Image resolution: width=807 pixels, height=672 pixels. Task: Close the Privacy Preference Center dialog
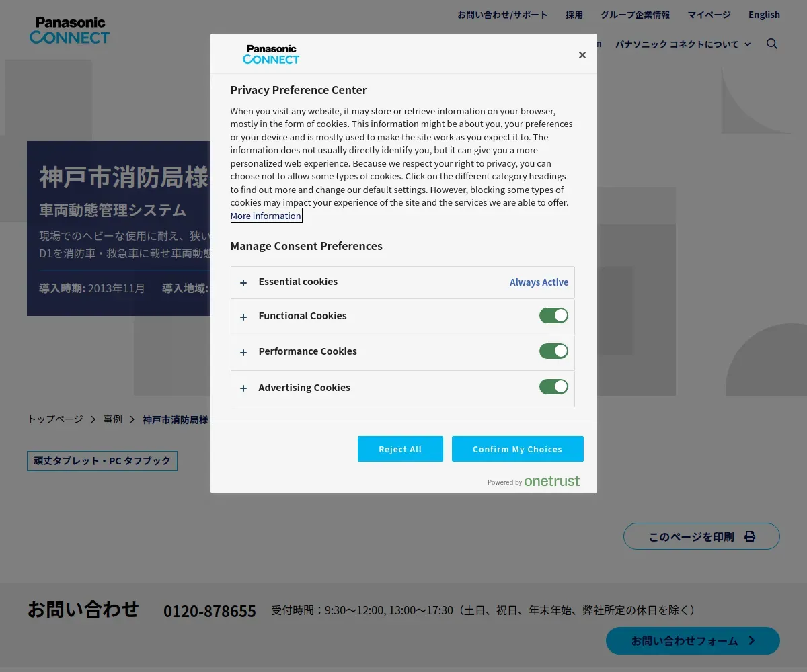coord(582,55)
